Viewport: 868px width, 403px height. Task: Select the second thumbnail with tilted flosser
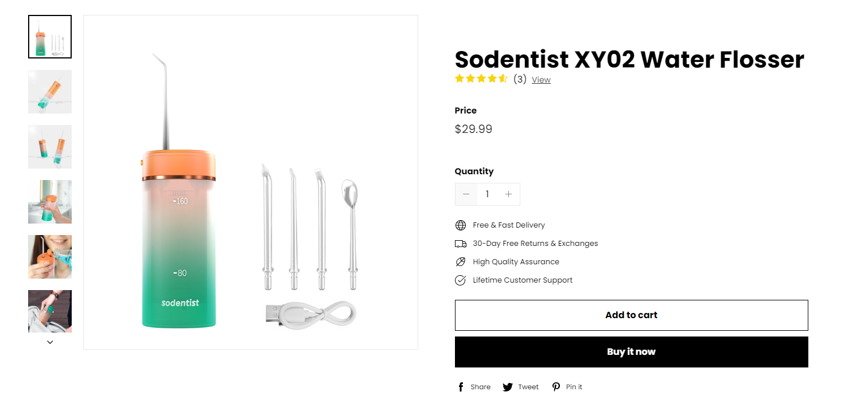(50, 92)
